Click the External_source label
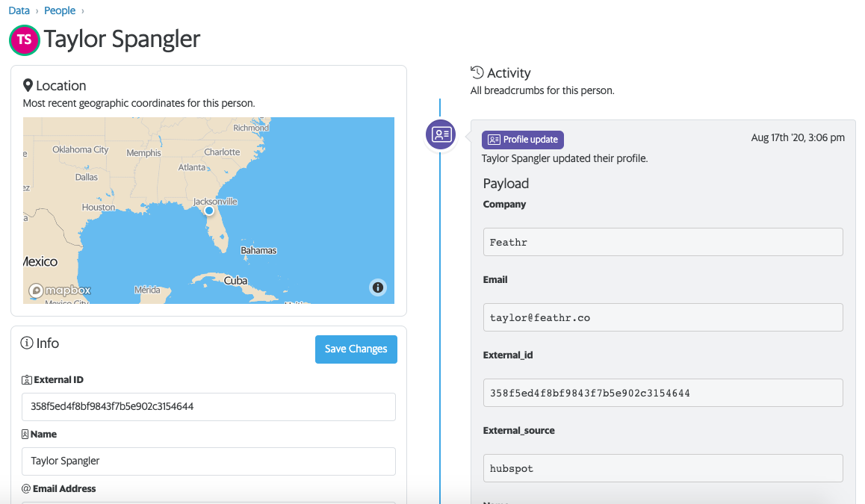 pos(519,431)
